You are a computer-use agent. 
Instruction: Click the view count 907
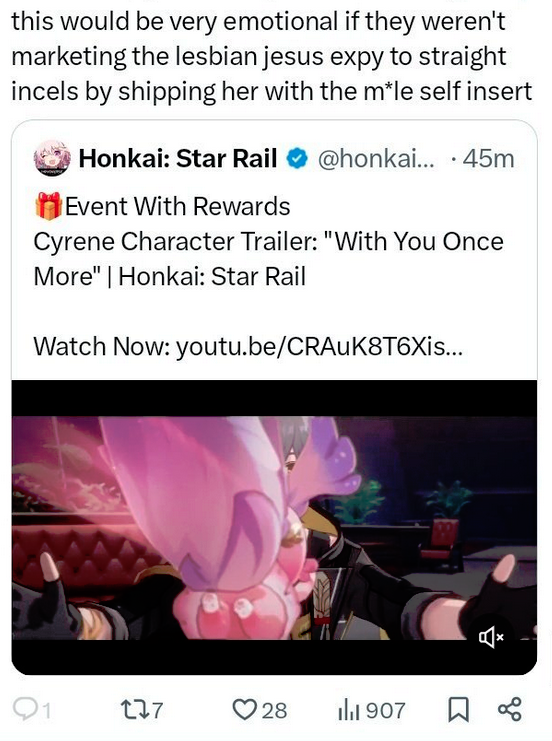click(386, 710)
